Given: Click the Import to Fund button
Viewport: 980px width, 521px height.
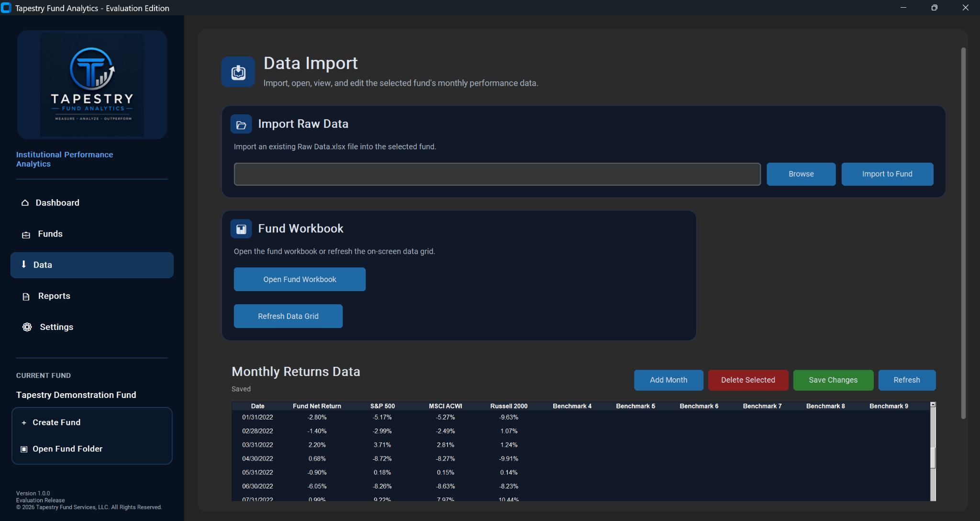Looking at the screenshot, I should [887, 174].
